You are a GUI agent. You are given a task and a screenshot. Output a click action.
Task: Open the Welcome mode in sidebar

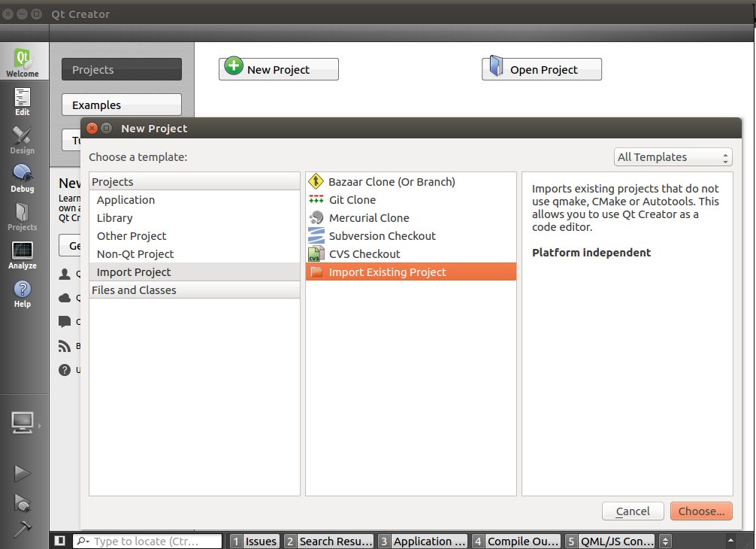click(23, 63)
